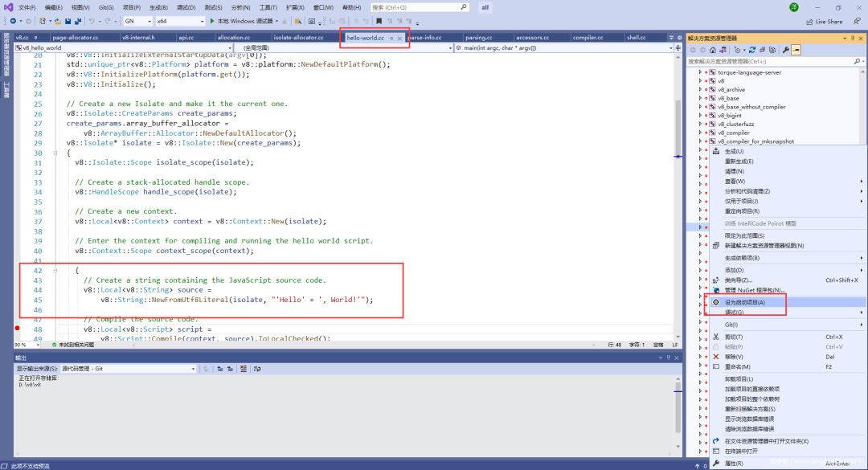Toggle breakpoint on line 48

(17, 329)
